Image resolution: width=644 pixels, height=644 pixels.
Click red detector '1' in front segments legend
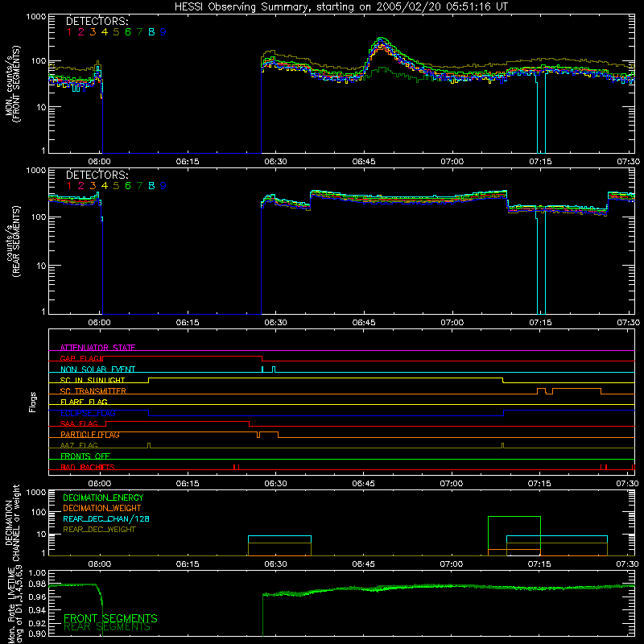[x=69, y=32]
